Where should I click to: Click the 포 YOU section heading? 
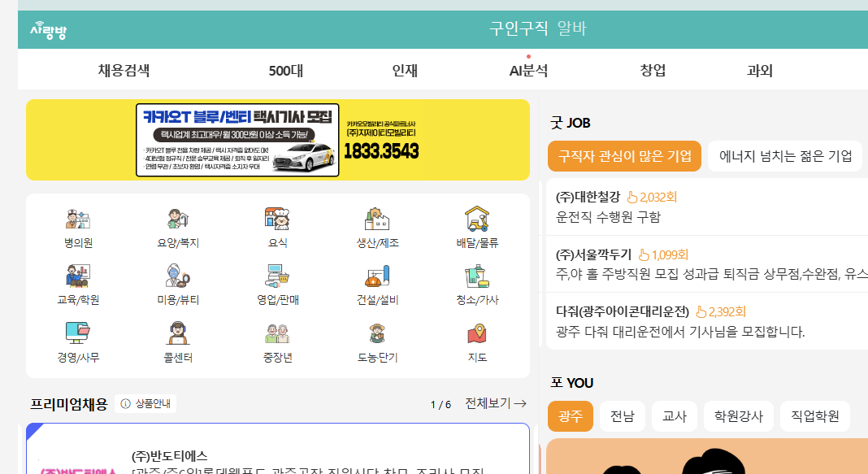[572, 383]
